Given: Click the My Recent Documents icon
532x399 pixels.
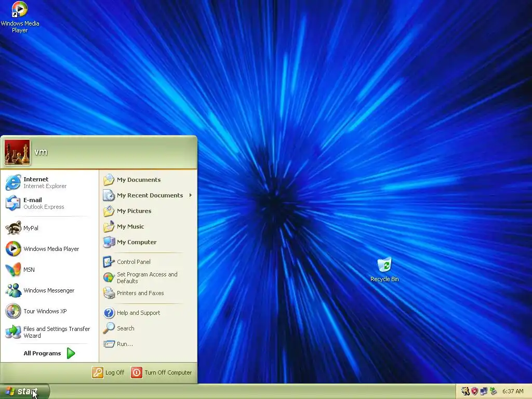Looking at the screenshot, I should pyautogui.click(x=109, y=195).
